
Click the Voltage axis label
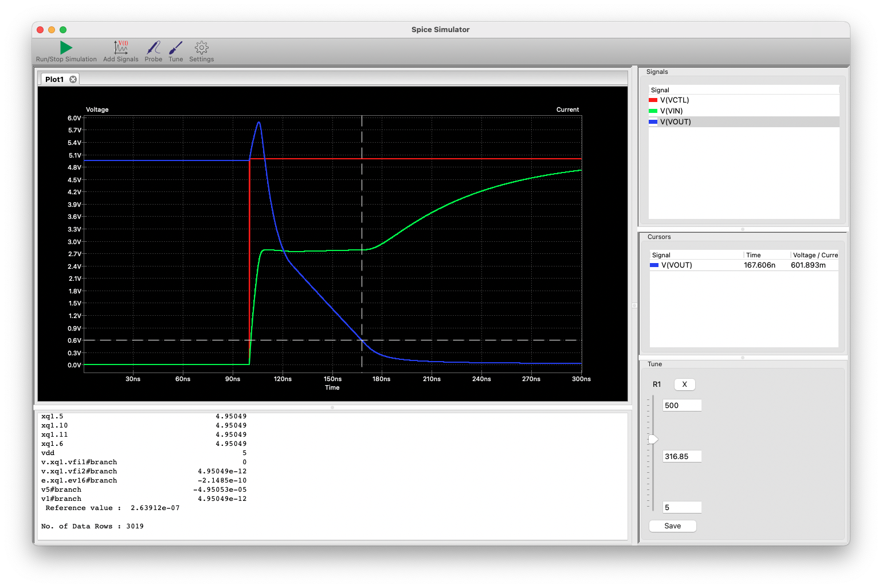tap(97, 109)
